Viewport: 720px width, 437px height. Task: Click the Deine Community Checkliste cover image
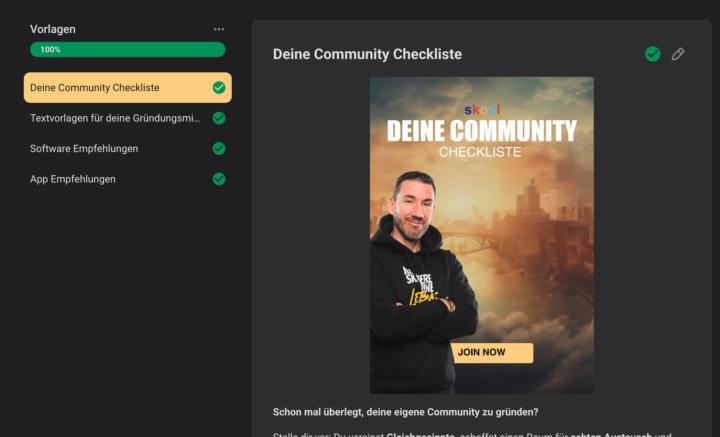(x=482, y=235)
